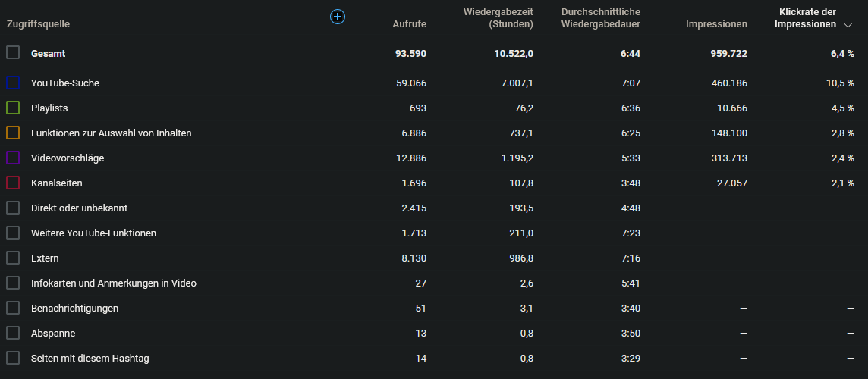Select the Extern row checkbox
Viewport: 868px width, 379px height.
[x=13, y=258]
